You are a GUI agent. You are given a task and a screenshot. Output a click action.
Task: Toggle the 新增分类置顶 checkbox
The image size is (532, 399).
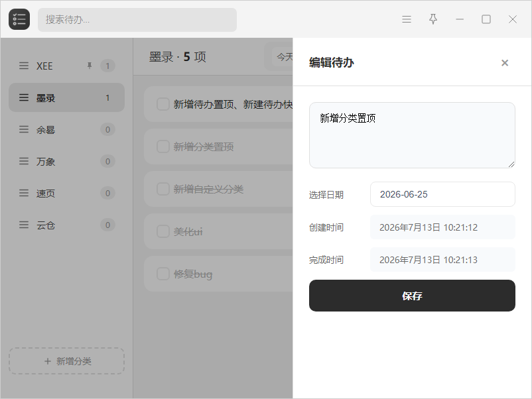tap(163, 146)
